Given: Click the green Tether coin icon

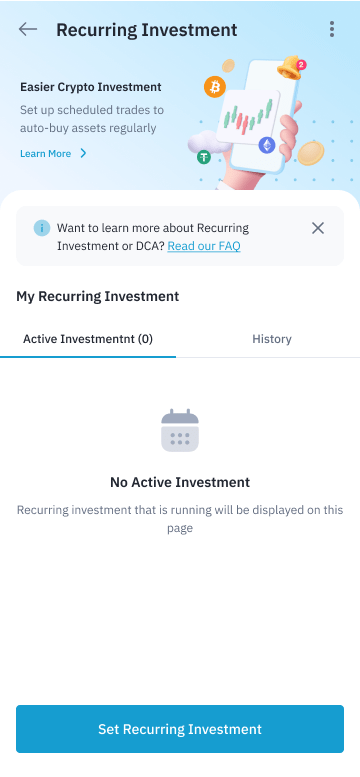Looking at the screenshot, I should click(203, 157).
